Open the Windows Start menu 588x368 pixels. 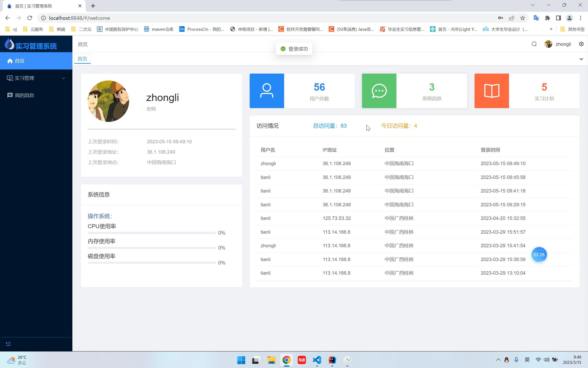click(x=241, y=360)
